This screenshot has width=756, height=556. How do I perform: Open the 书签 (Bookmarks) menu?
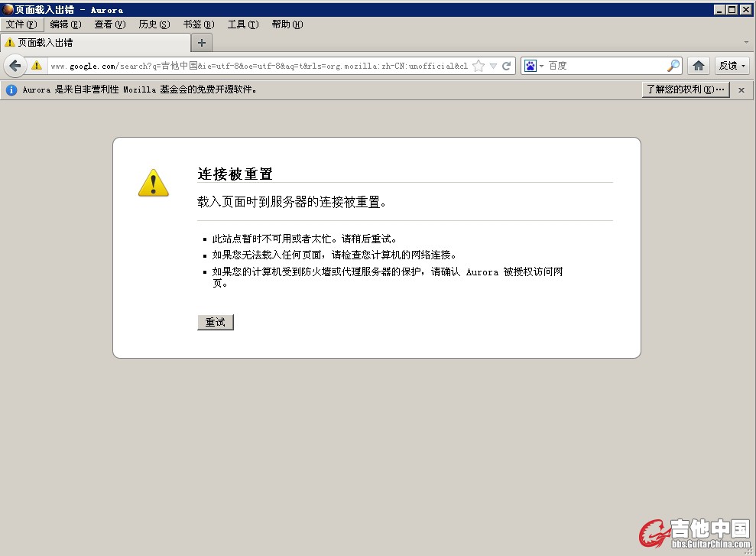click(x=198, y=24)
